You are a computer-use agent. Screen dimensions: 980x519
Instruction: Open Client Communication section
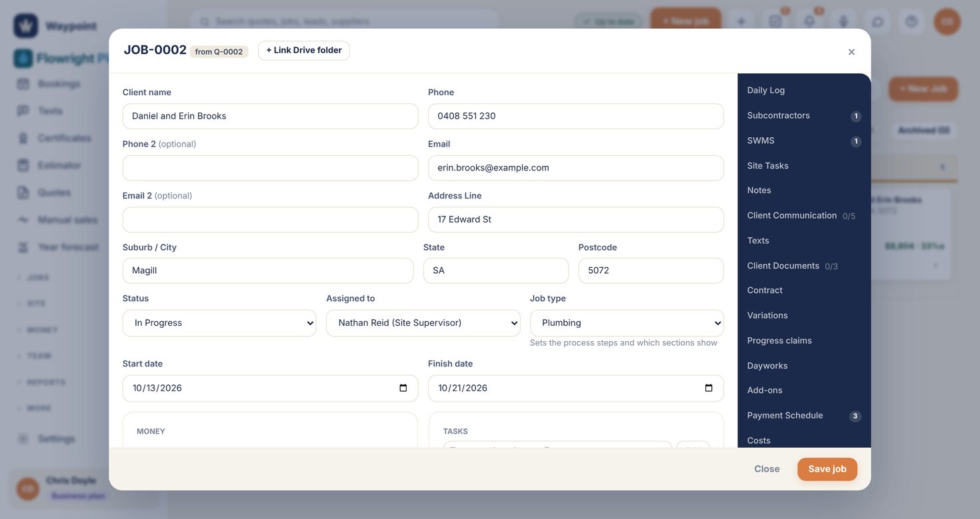tap(804, 216)
